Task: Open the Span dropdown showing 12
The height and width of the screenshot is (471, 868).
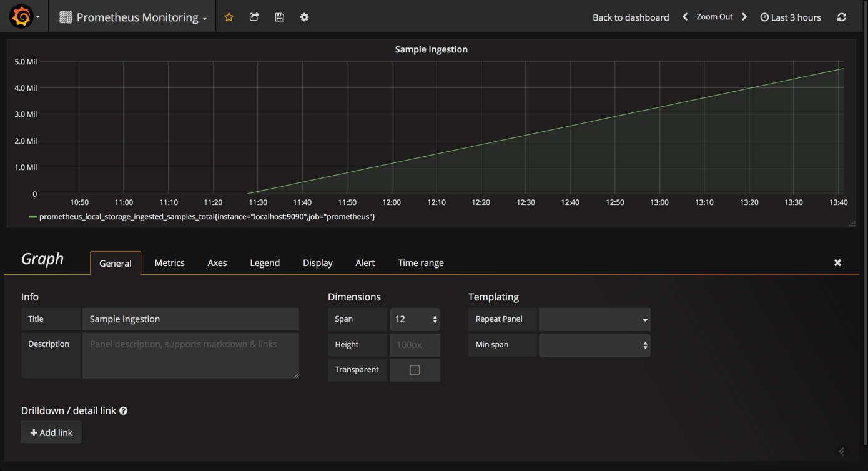Action: [415, 319]
